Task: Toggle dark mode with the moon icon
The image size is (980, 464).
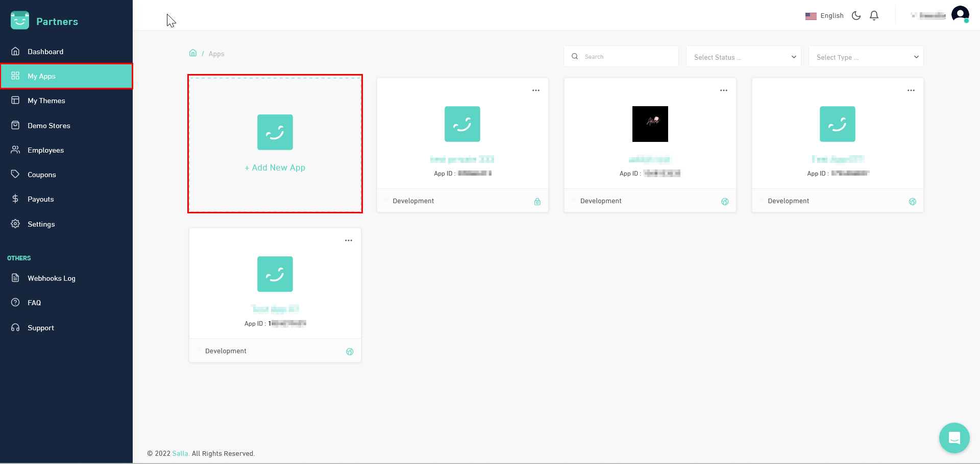Action: tap(856, 15)
